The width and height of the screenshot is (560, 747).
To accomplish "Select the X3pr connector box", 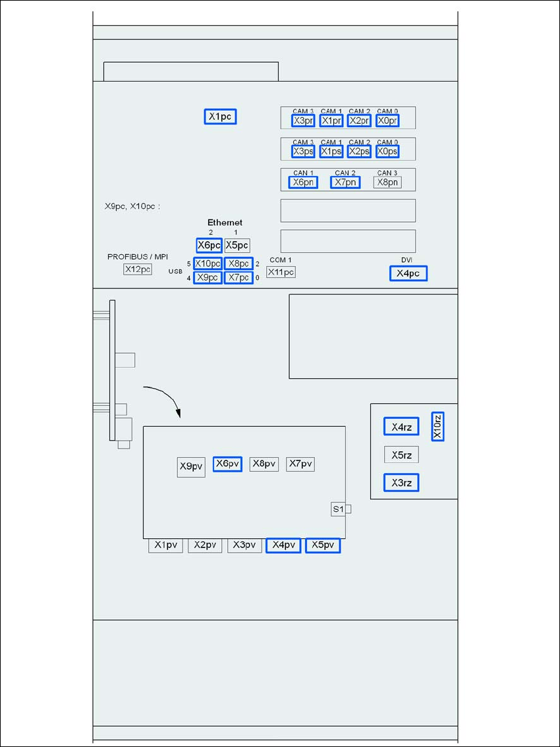I will point(303,121).
